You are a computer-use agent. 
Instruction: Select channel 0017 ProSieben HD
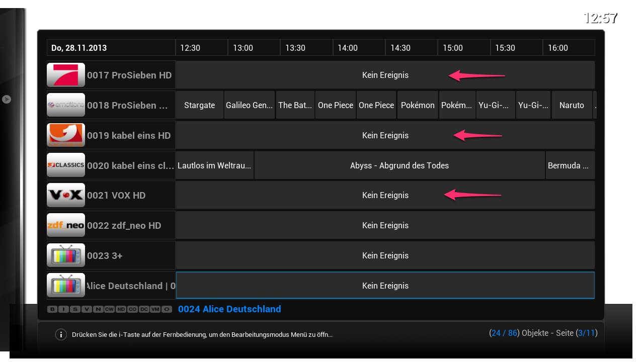pyautogui.click(x=111, y=75)
